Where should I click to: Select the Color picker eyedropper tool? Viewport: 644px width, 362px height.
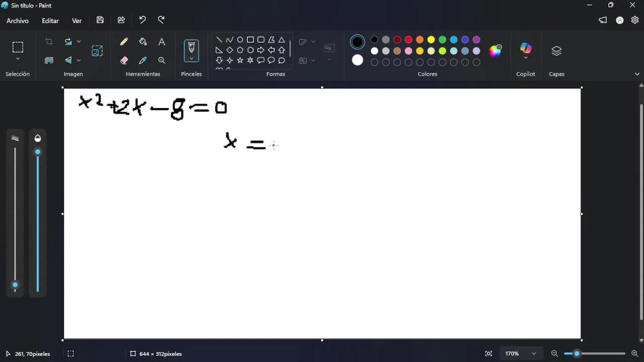tap(143, 60)
